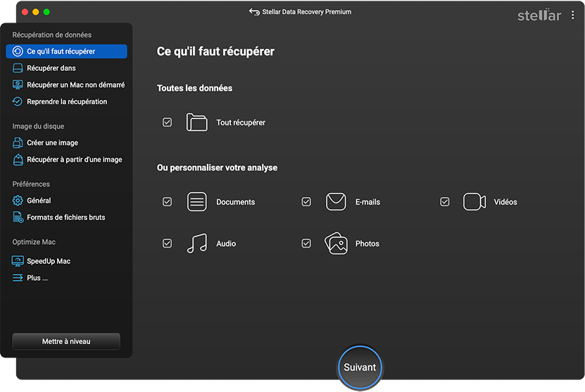This screenshot has width=585, height=392.
Task: Select 'Ce qu'il faut récupérer' menu item
Action: [66, 51]
